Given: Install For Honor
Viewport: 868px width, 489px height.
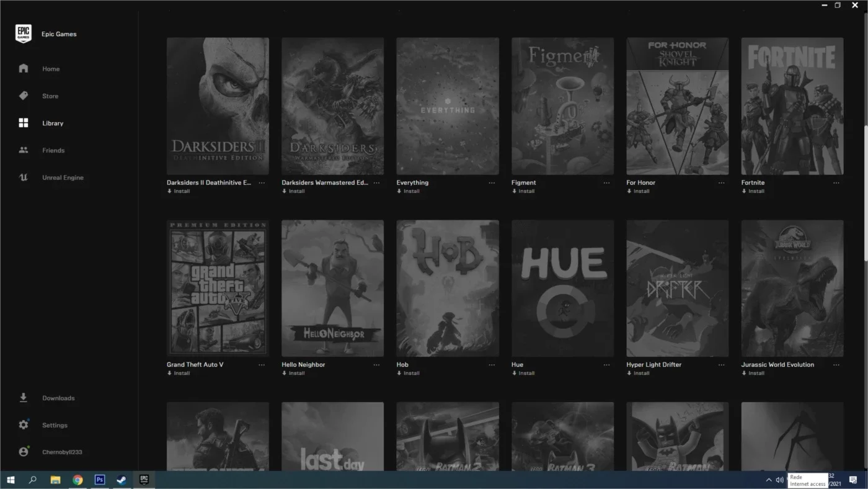Looking at the screenshot, I should [638, 191].
